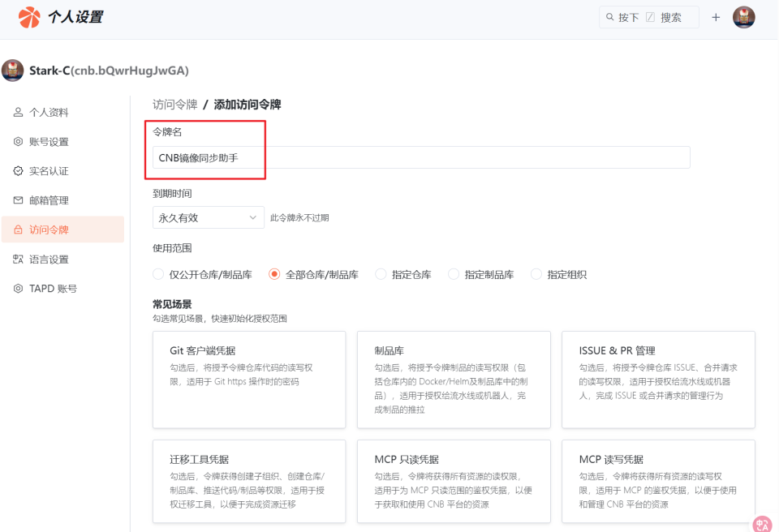Click the 到期时间 label
This screenshot has width=779, height=532.
tap(172, 193)
